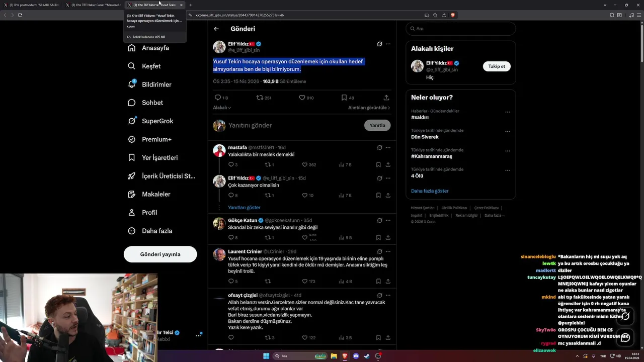The height and width of the screenshot is (362, 644).
Task: Share Laurent Crinier's reply
Action: 388,281
